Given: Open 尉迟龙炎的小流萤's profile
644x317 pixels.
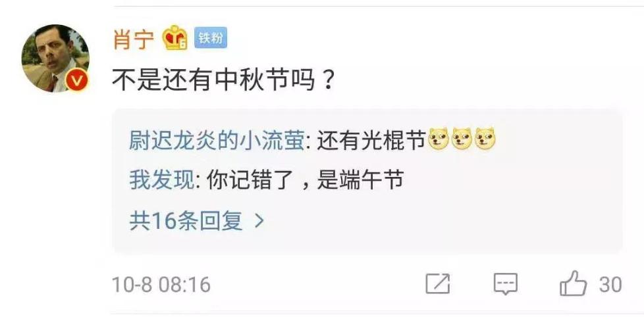Looking at the screenshot, I should point(216,141).
